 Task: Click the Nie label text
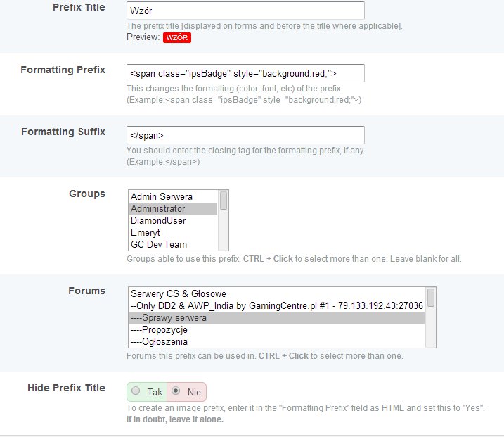click(194, 392)
